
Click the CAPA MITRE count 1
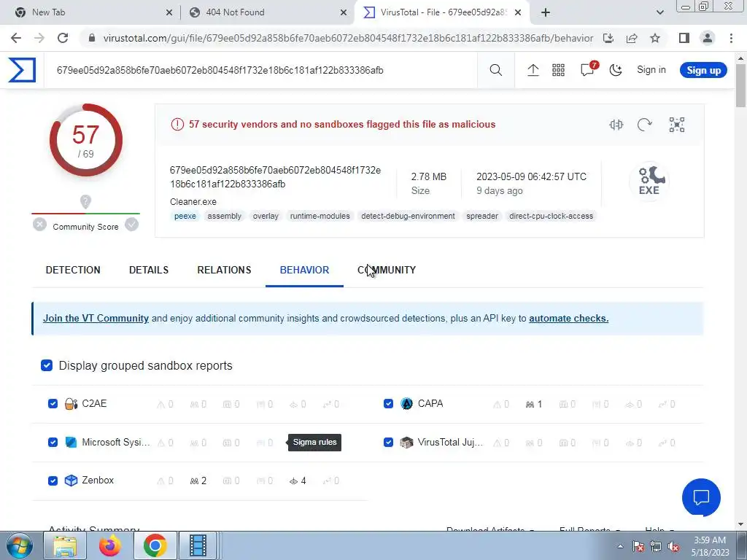(534, 404)
